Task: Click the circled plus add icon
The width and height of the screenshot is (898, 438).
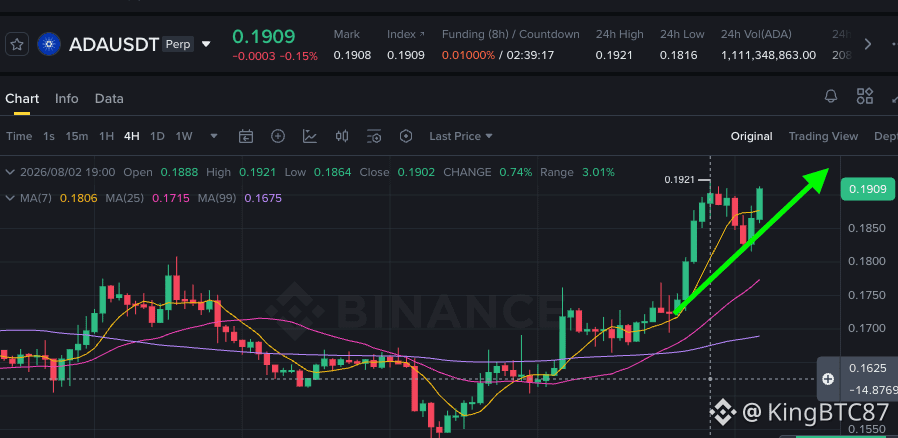Action: [x=278, y=136]
